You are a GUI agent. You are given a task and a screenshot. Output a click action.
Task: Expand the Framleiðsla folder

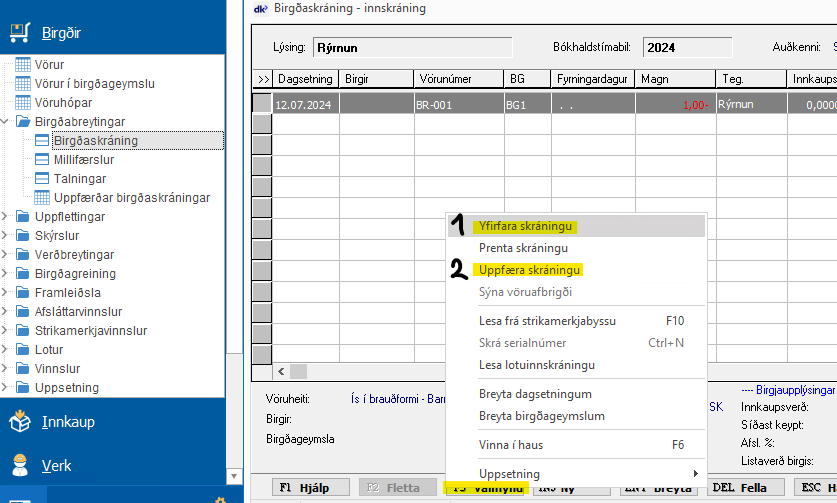coord(8,293)
